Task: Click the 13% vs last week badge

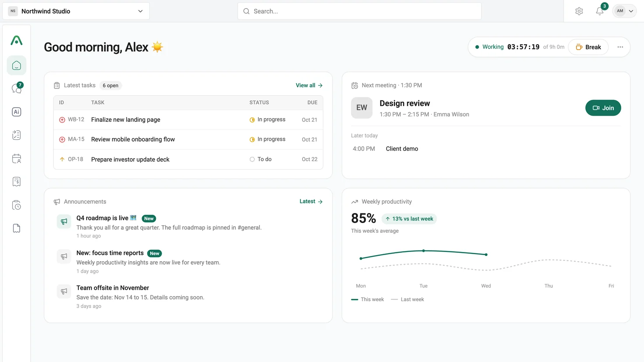Action: coord(409,219)
